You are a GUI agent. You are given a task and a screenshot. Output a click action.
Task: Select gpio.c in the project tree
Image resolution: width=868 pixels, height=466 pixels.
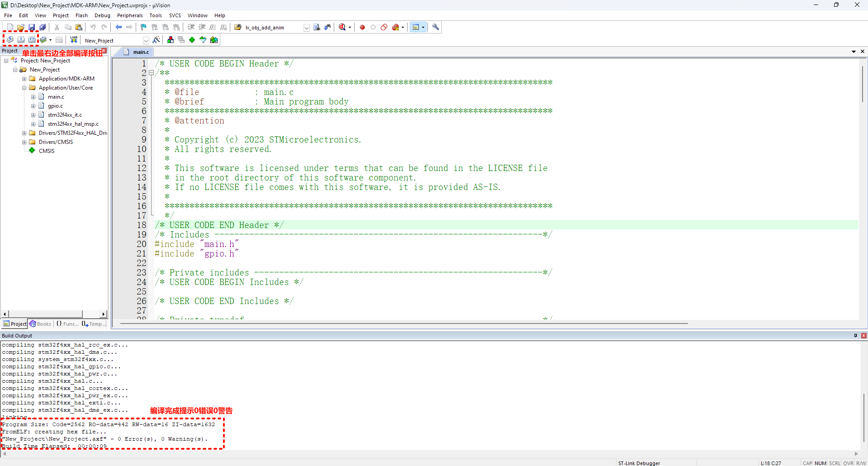(x=55, y=106)
